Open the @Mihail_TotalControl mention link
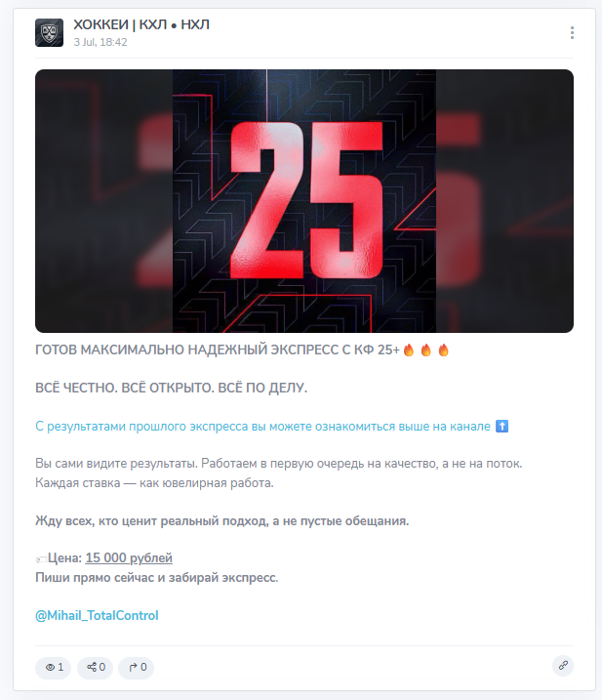Screen dimensions: 602x700 [97, 616]
